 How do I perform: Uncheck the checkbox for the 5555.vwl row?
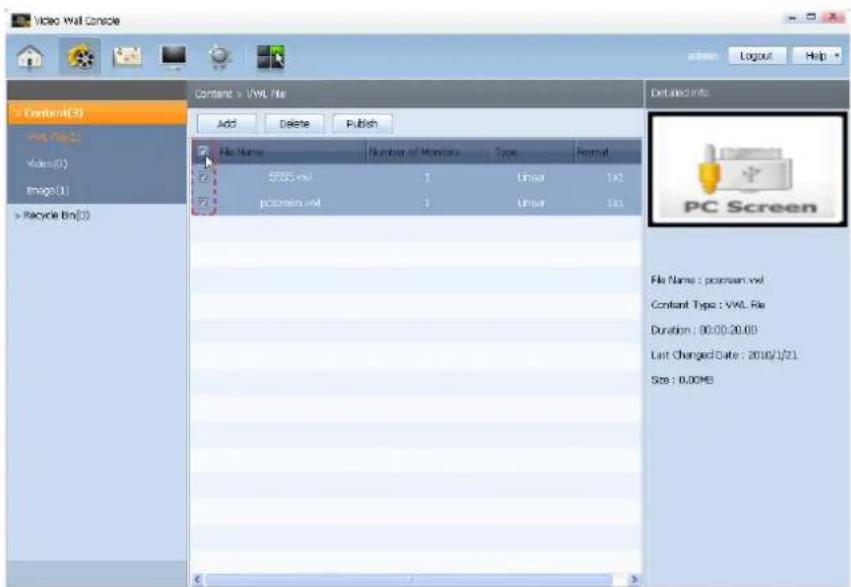point(203,177)
